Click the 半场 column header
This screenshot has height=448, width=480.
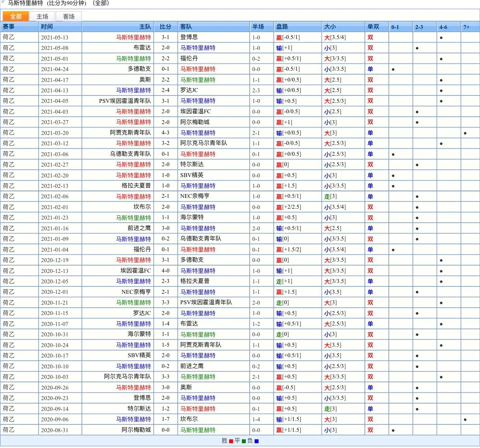[x=258, y=27]
